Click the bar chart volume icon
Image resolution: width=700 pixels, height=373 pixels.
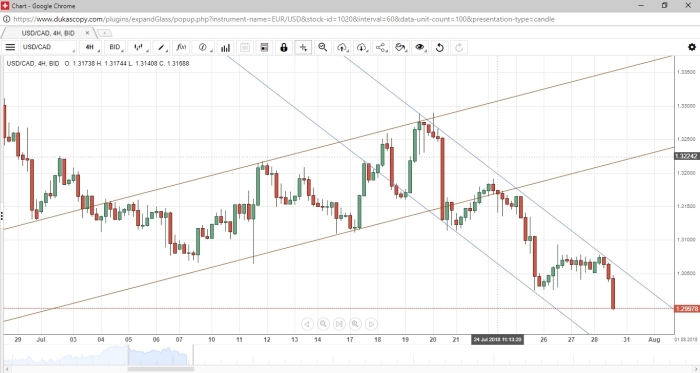tap(225, 47)
